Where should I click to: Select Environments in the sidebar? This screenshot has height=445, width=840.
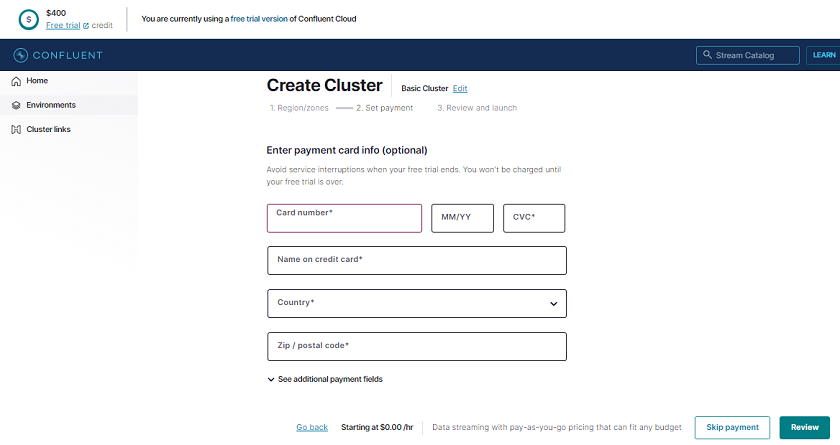point(50,105)
